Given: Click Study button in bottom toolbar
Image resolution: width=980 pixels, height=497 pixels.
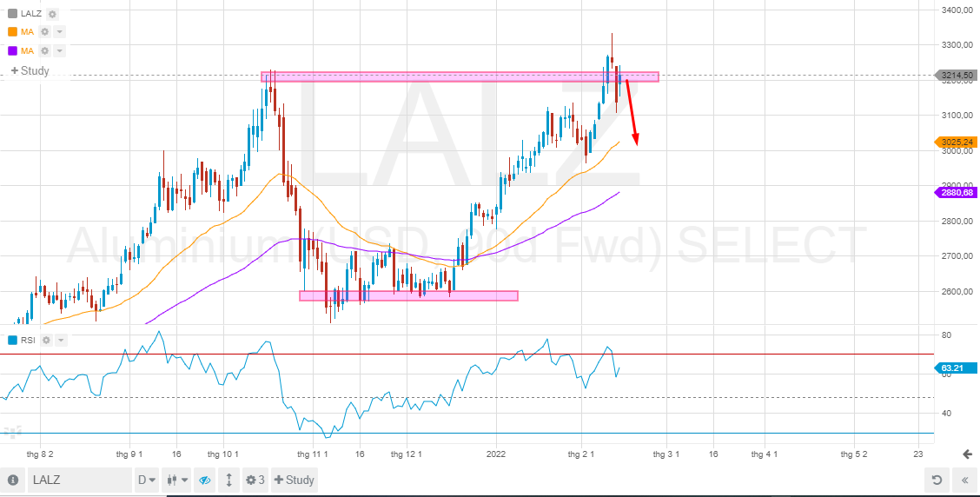Looking at the screenshot, I should click(x=295, y=480).
